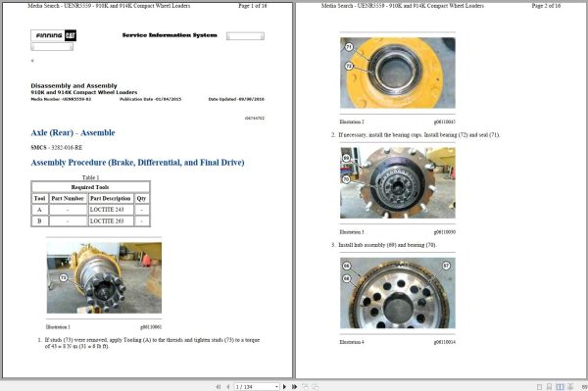Click the Axle (Rear) - Assemble heading

coord(73,132)
